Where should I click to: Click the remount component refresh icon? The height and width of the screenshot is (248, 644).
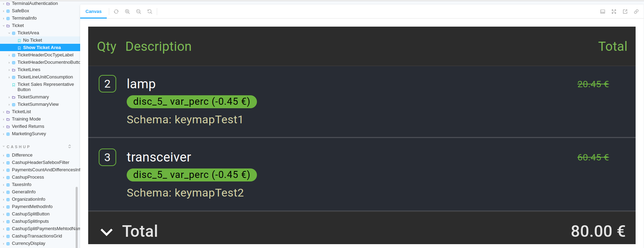116,12
